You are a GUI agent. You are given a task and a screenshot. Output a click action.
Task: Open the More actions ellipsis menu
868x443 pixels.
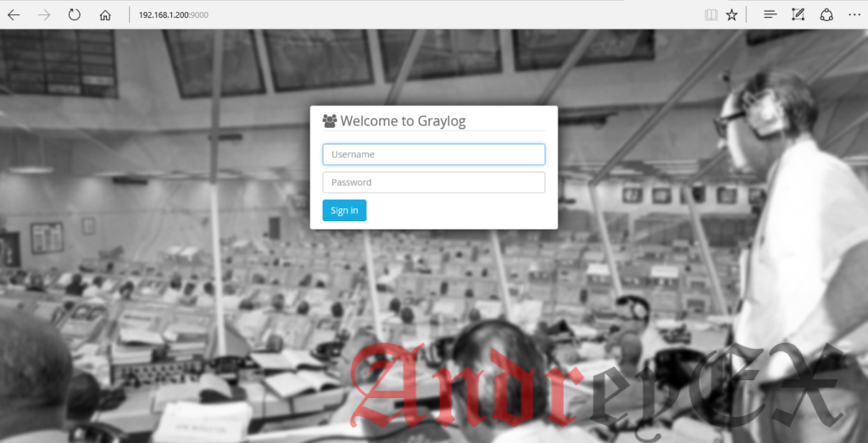coord(854,15)
